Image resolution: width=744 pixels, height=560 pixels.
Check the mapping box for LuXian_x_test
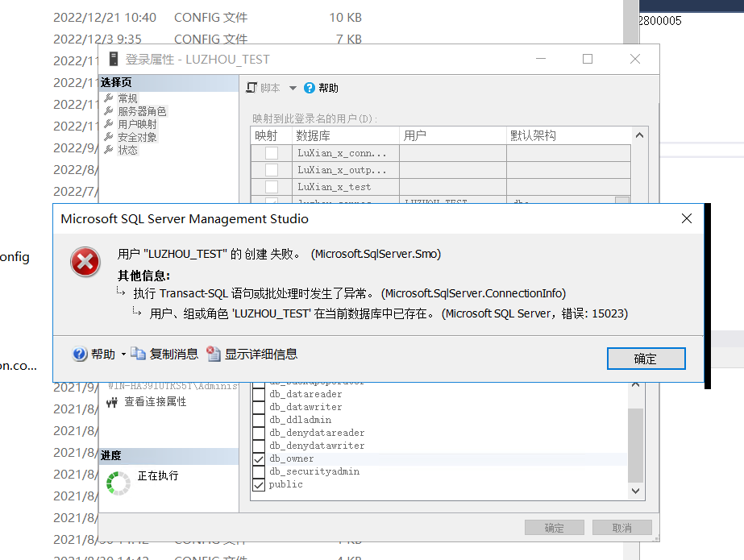pos(270,187)
